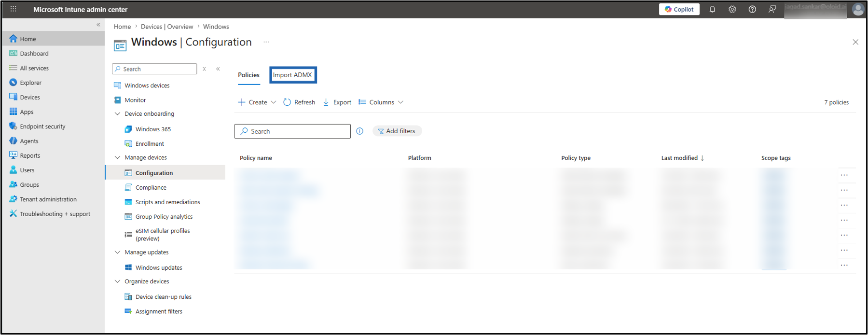Close the Windows Configuration blade
868x335 pixels.
coord(855,42)
